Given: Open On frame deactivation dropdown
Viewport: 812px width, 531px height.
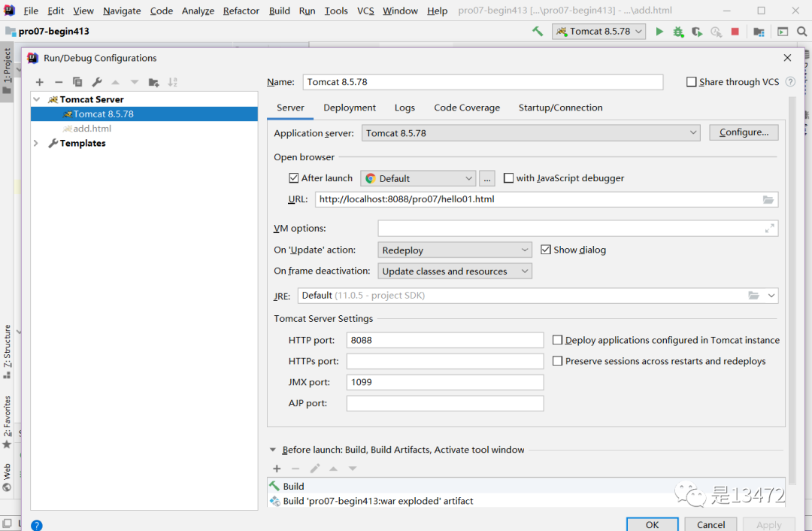Looking at the screenshot, I should [x=455, y=272].
